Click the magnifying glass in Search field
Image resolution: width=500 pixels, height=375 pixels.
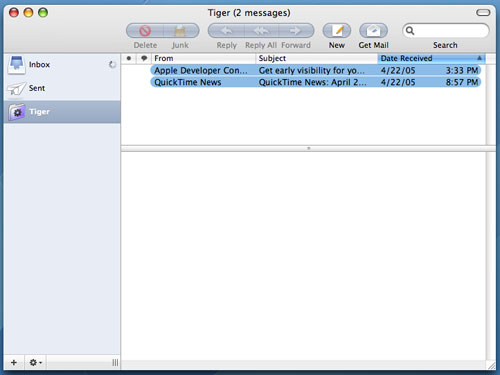(410, 31)
